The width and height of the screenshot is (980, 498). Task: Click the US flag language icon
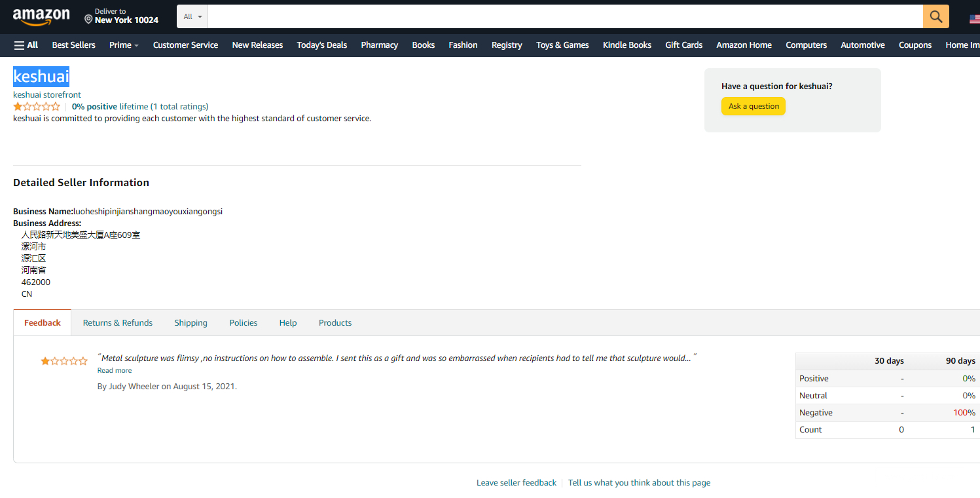click(974, 19)
